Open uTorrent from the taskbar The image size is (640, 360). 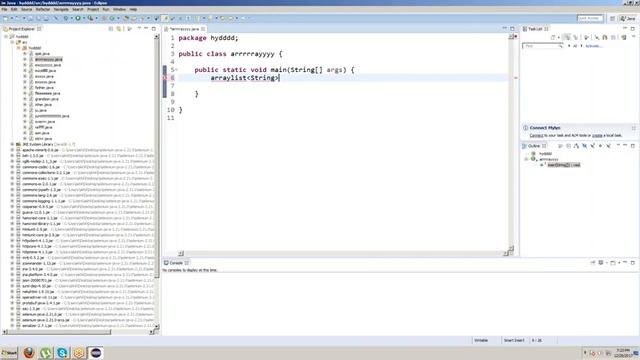46,352
